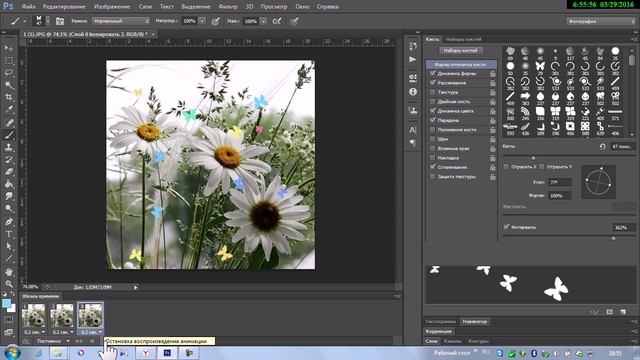
Task: Select the Type tool
Action: [9, 234]
